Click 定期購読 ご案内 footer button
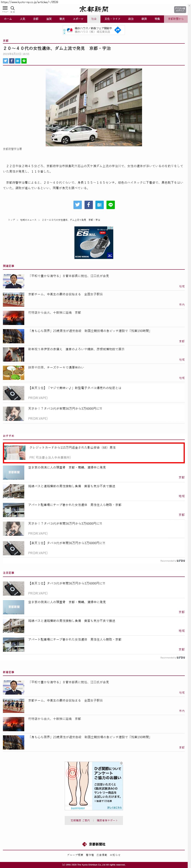The height and width of the screenshot is (868, 191). [x=80, y=820]
